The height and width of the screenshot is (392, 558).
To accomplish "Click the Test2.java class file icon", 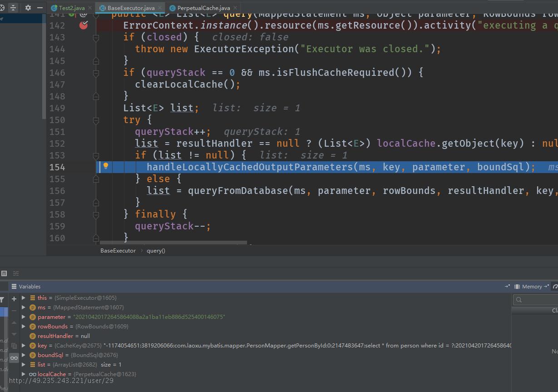I will coord(54,8).
